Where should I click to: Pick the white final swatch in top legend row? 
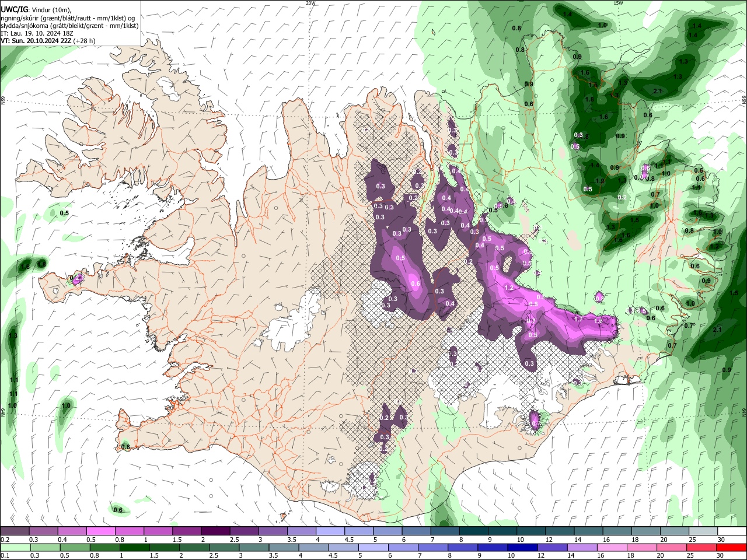tap(732, 531)
